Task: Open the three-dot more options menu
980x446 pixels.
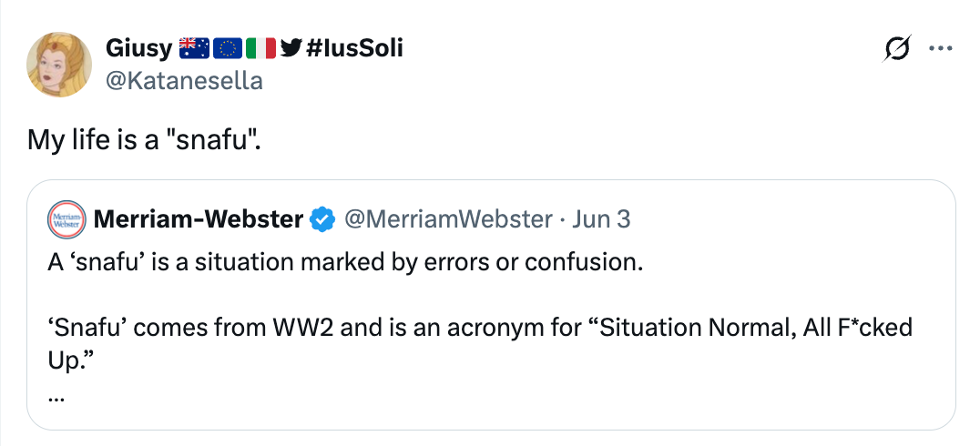Action: pyautogui.click(x=939, y=49)
